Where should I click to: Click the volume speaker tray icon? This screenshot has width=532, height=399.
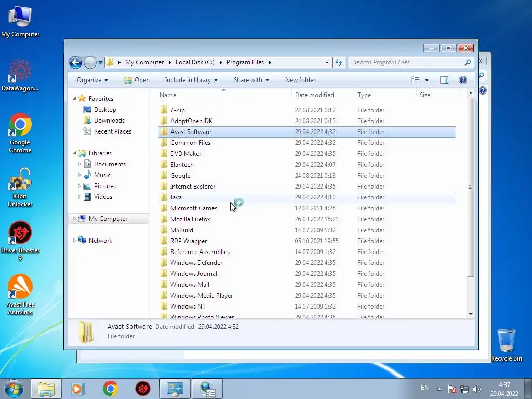coord(477,389)
